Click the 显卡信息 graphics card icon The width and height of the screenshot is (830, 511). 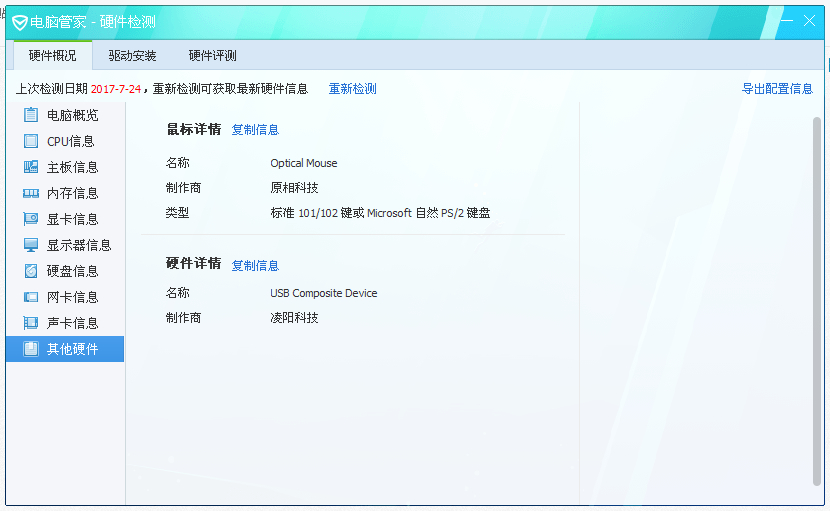[x=31, y=219]
